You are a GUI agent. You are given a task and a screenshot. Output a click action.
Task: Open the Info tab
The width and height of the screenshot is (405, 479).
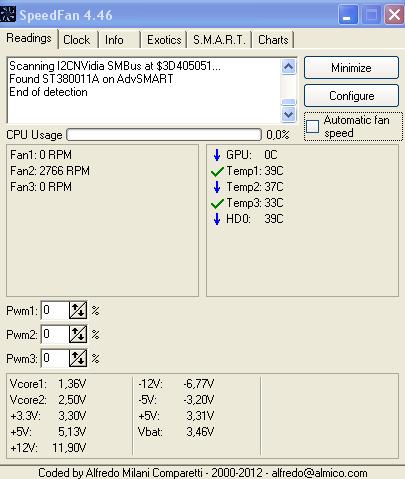(x=114, y=40)
